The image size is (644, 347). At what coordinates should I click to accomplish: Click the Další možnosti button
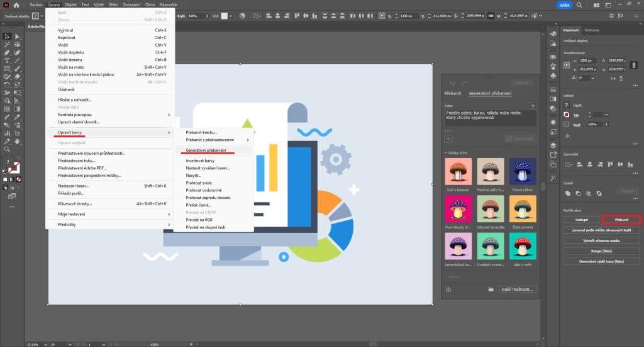coord(518,289)
